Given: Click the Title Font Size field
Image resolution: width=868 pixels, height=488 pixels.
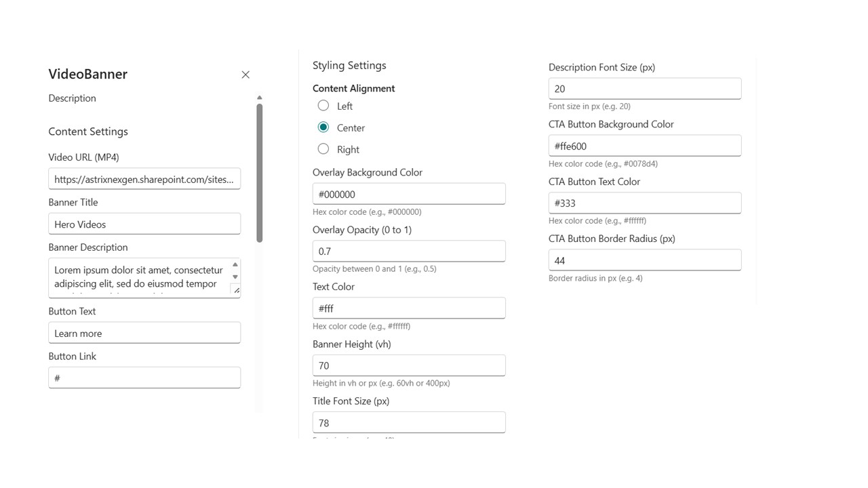Looking at the screenshot, I should tap(408, 422).
